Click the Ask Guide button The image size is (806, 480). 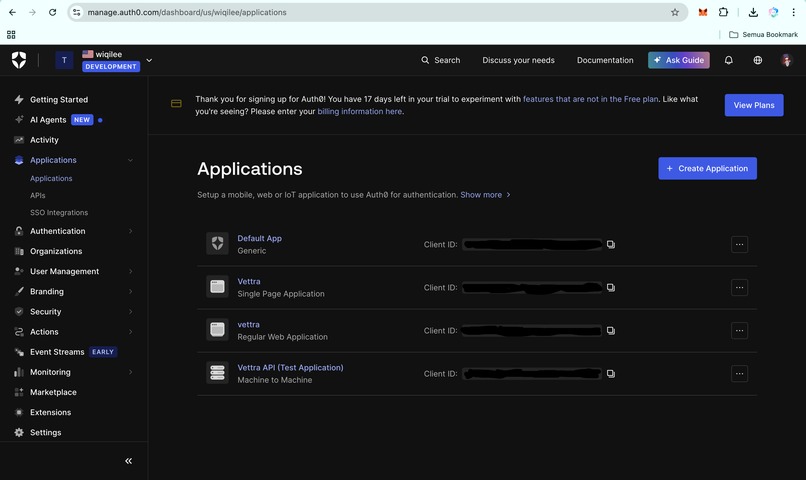click(679, 60)
